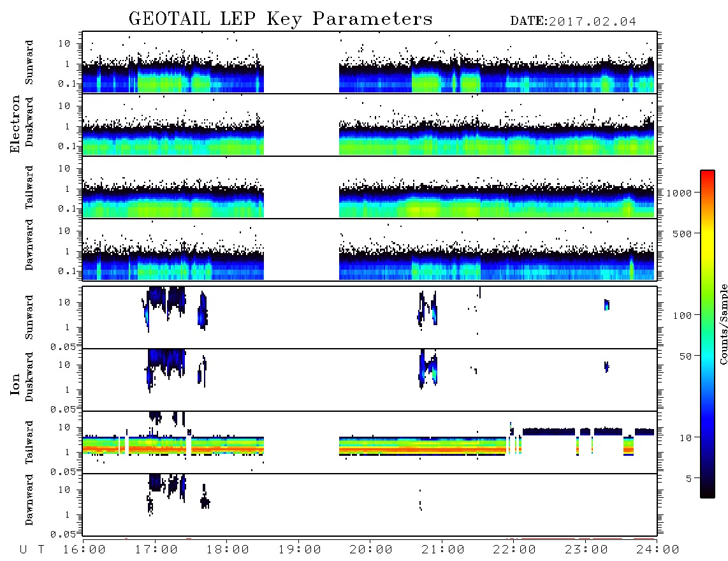This screenshot has height=561, width=728.
Task: Click the "0.05" tick of Ion Sunward panel
Action: (x=63, y=346)
